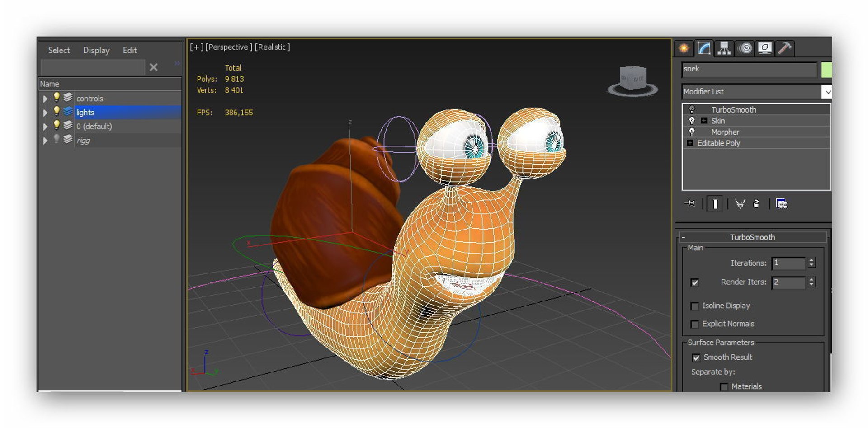The height and width of the screenshot is (428, 868).
Task: Toggle Morpher modifier lightbulb
Action: (x=692, y=132)
